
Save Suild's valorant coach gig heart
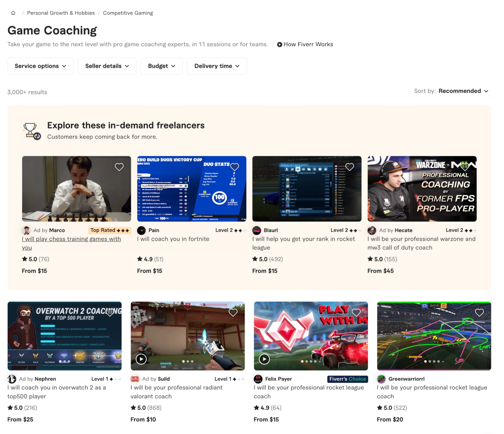[x=233, y=313]
